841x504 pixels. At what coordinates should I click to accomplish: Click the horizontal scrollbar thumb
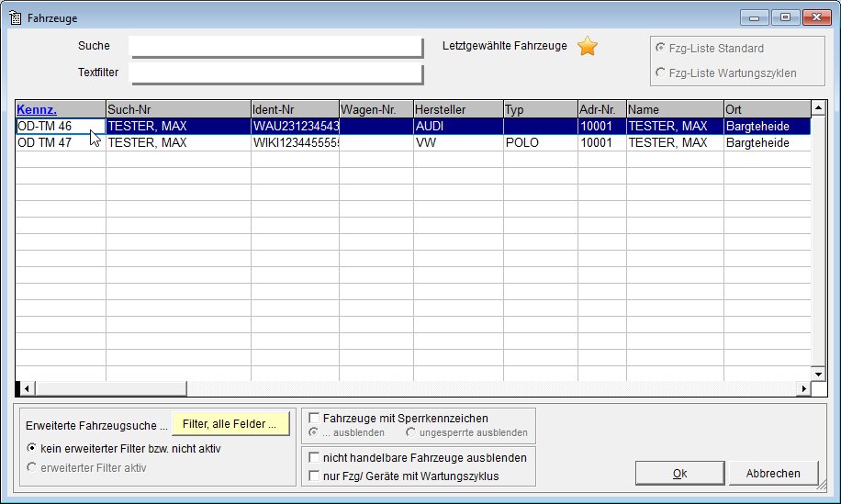(x=110, y=388)
